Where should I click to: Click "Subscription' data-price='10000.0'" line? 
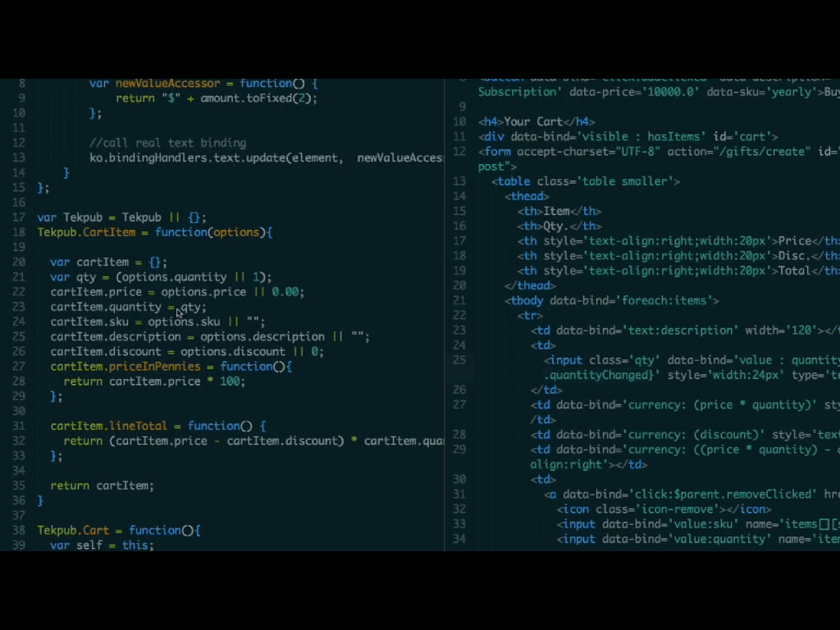[659, 92]
